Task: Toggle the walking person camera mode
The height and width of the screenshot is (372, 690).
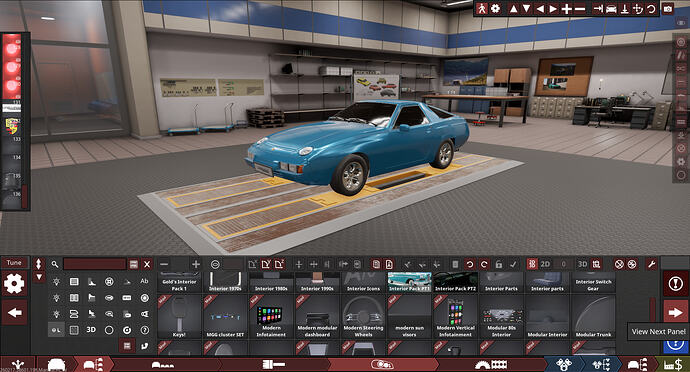Action: pos(482,8)
